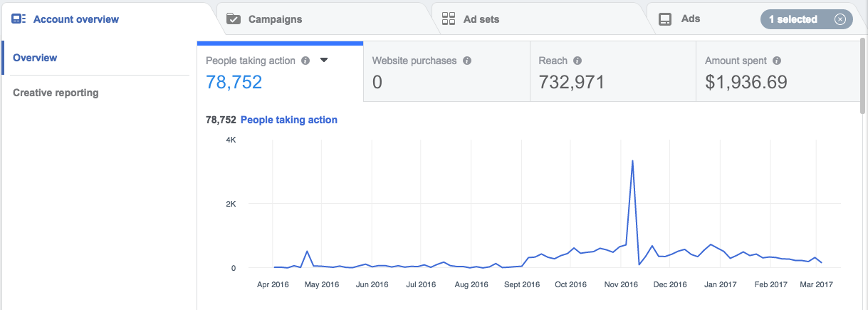
Task: Click the Account overview tab icon
Action: tap(19, 19)
